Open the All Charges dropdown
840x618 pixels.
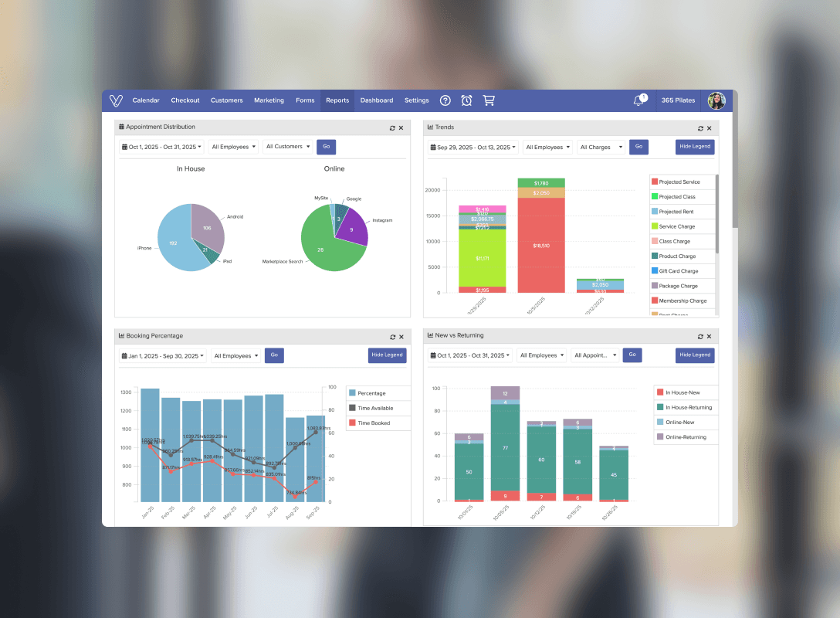coord(600,147)
